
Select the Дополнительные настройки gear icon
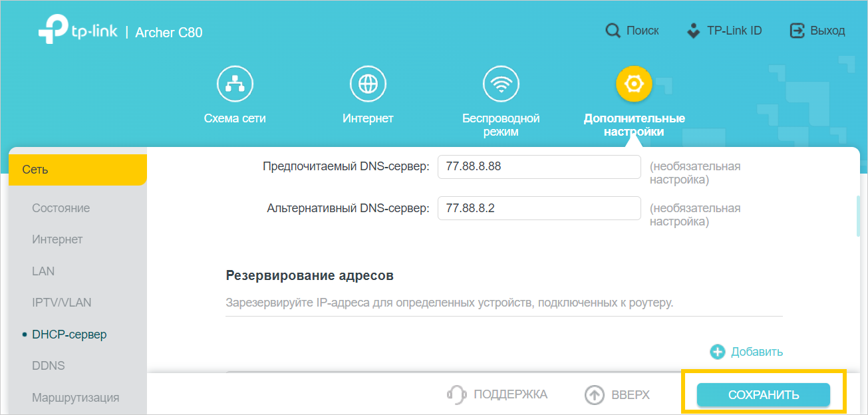click(634, 84)
